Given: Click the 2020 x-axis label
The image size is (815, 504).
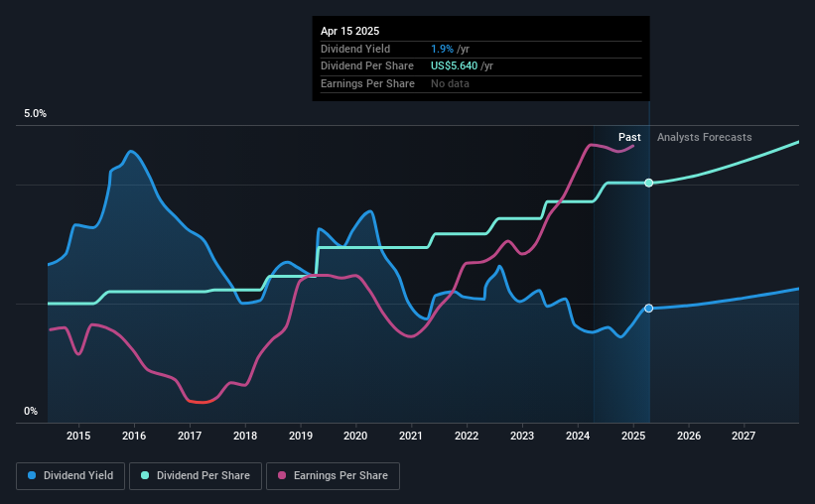Looking at the screenshot, I should pos(355,436).
